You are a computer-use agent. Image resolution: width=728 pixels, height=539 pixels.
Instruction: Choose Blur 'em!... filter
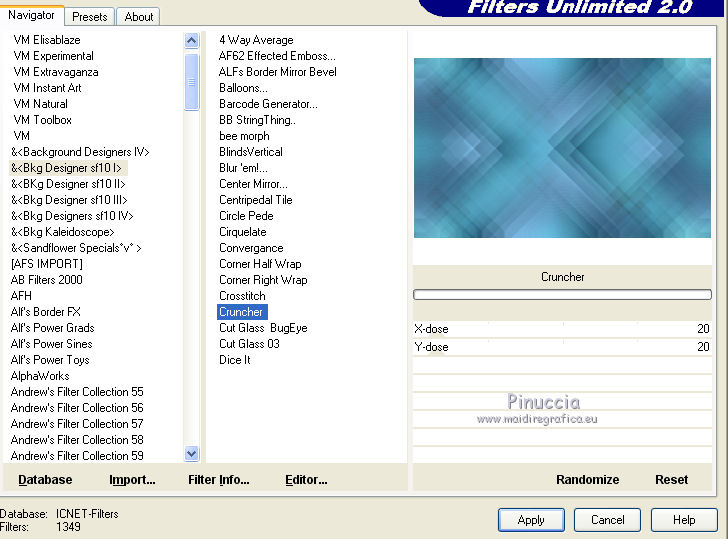(x=243, y=168)
